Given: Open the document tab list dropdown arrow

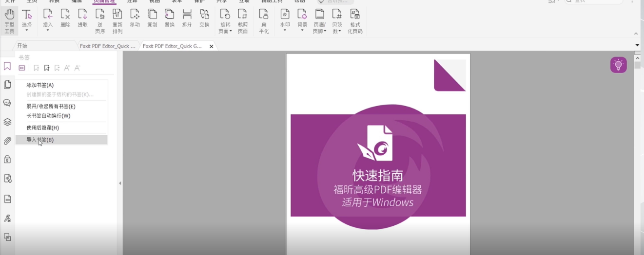Looking at the screenshot, I should pos(638,45).
